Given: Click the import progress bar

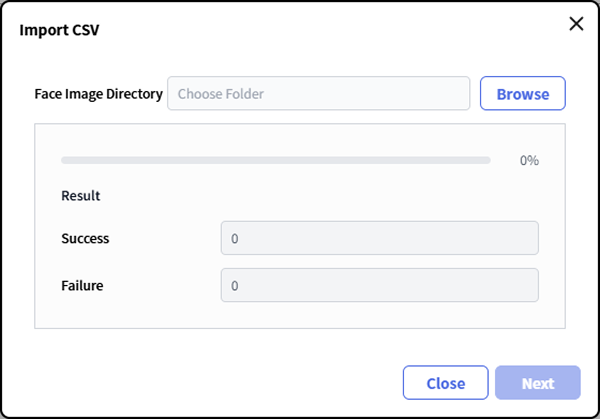Looking at the screenshot, I should click(275, 160).
